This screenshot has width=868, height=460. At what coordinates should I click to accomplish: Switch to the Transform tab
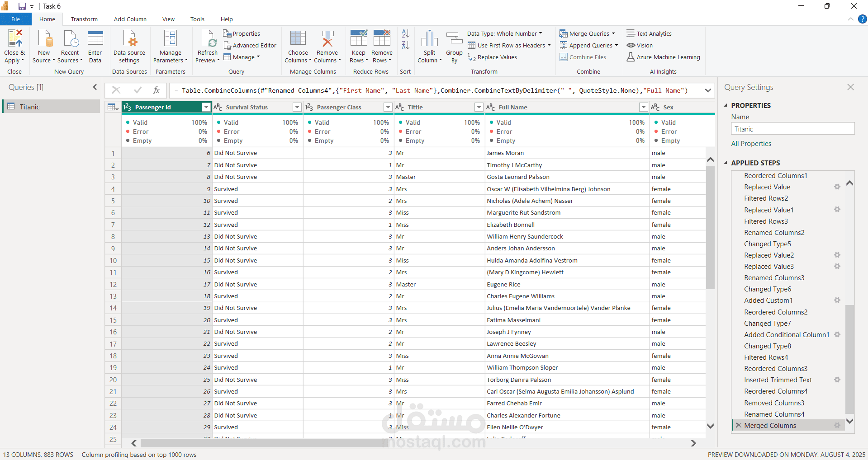(x=84, y=19)
